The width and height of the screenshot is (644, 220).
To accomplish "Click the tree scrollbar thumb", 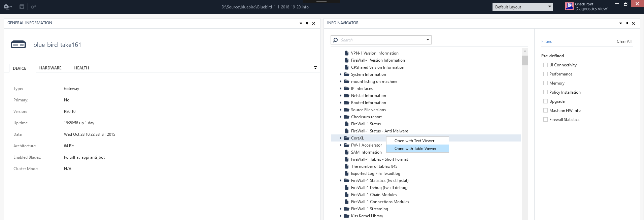I will point(525,60).
